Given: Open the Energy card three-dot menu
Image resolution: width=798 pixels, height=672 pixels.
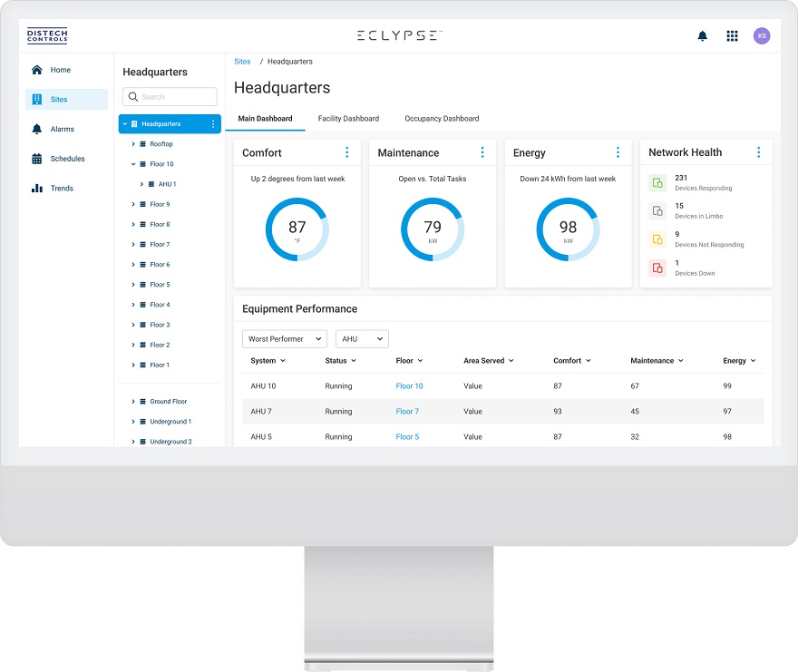Looking at the screenshot, I should (x=618, y=152).
